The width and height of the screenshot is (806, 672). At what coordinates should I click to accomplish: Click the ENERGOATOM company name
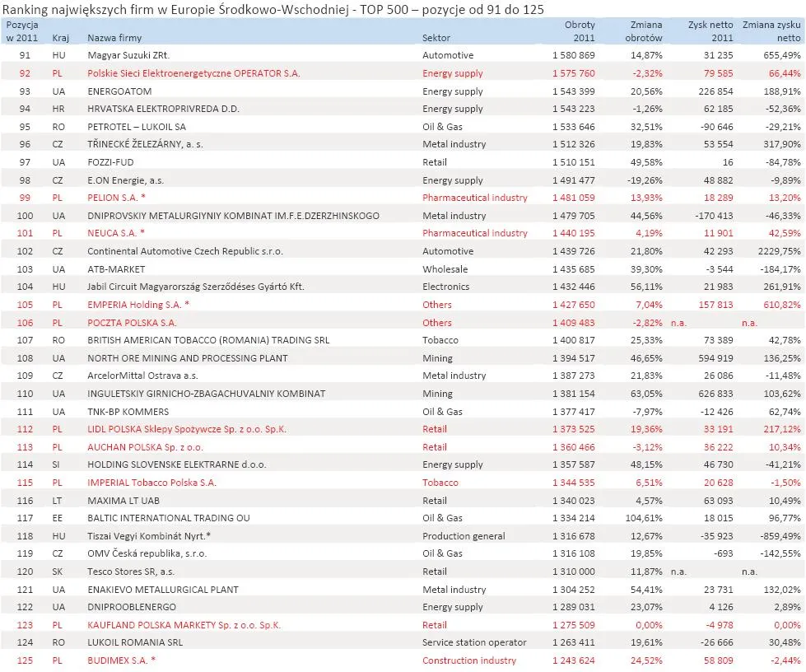(122, 91)
